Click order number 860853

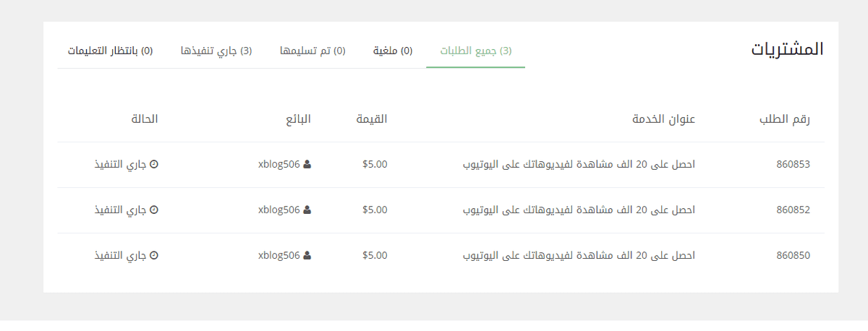tap(793, 164)
